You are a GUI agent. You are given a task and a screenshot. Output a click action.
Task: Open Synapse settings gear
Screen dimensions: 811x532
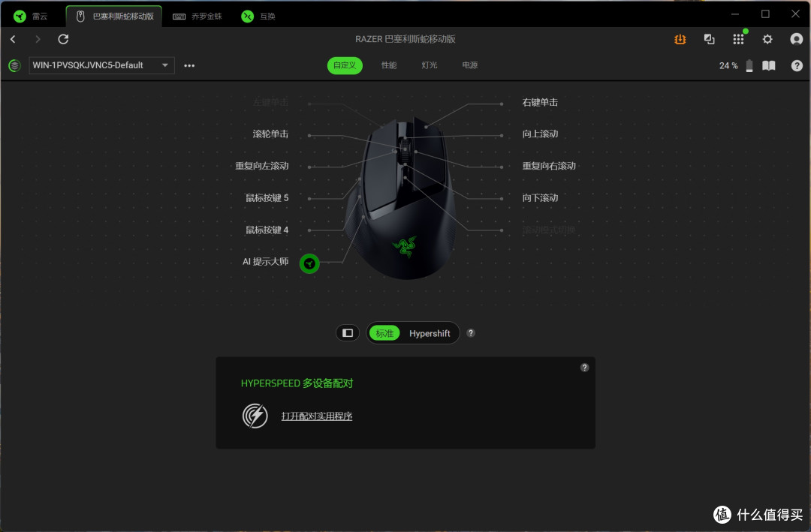coord(767,39)
